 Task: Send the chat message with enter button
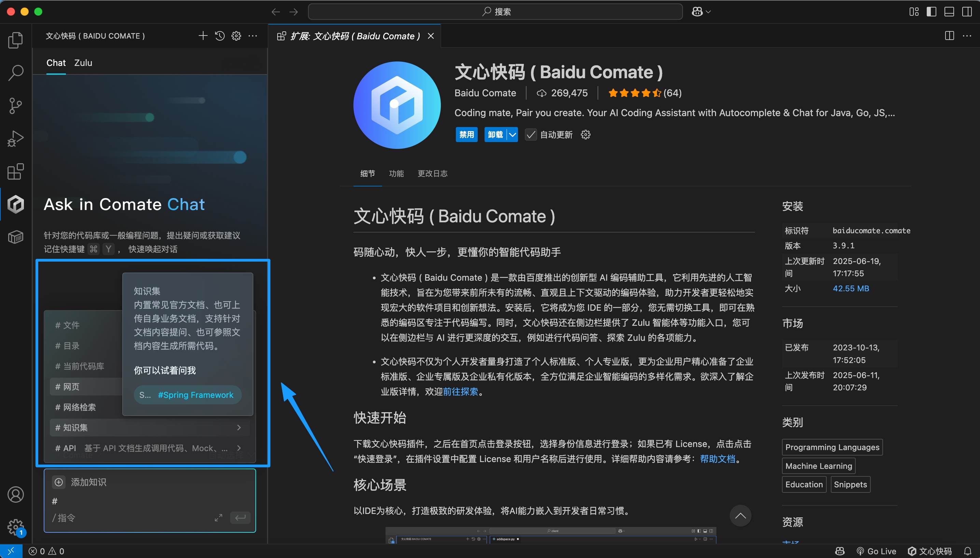240,518
